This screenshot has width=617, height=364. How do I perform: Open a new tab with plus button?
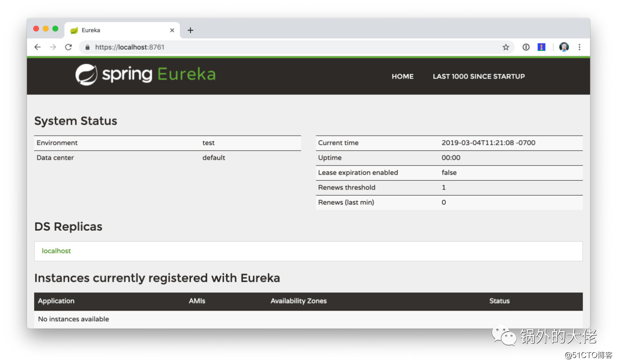(190, 30)
